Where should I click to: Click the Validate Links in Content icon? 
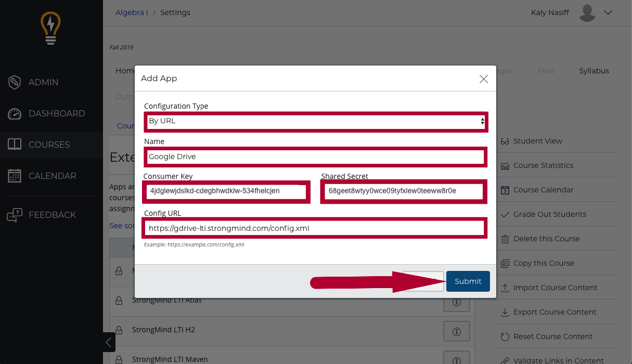click(x=505, y=360)
